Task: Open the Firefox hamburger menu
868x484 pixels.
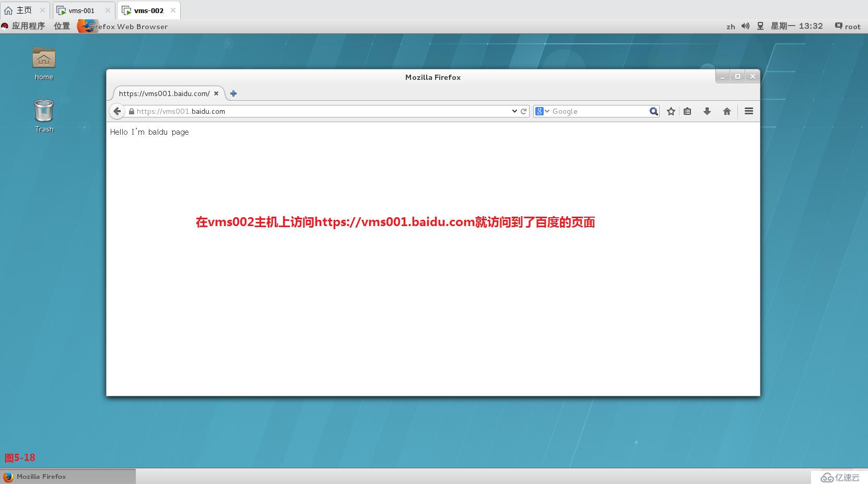Action: pyautogui.click(x=749, y=111)
